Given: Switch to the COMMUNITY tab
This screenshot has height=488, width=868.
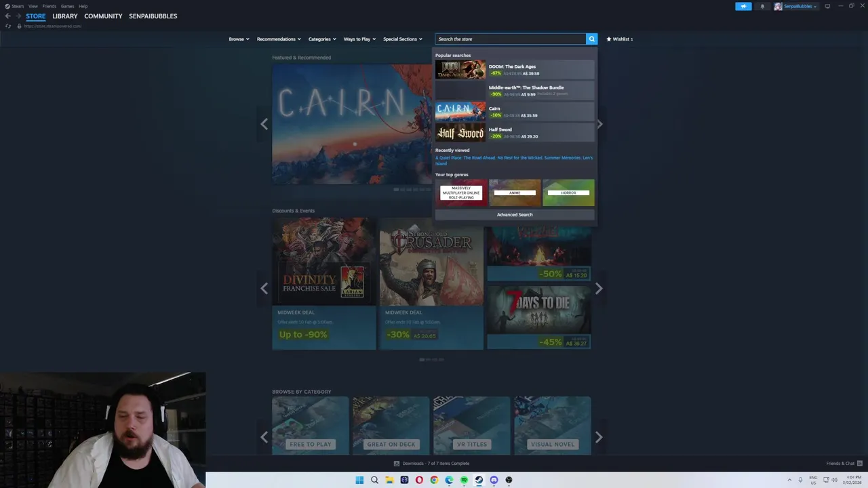Looking at the screenshot, I should click(x=103, y=16).
